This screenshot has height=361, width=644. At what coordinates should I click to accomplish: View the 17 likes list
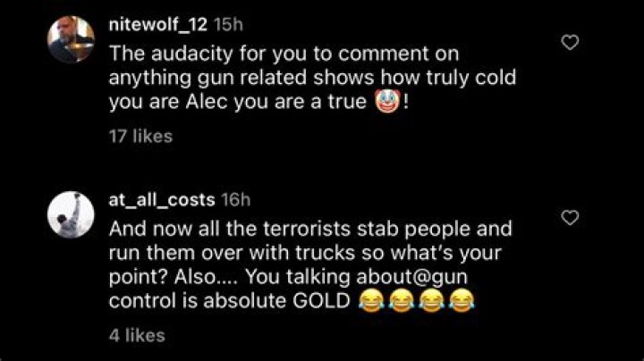point(140,137)
